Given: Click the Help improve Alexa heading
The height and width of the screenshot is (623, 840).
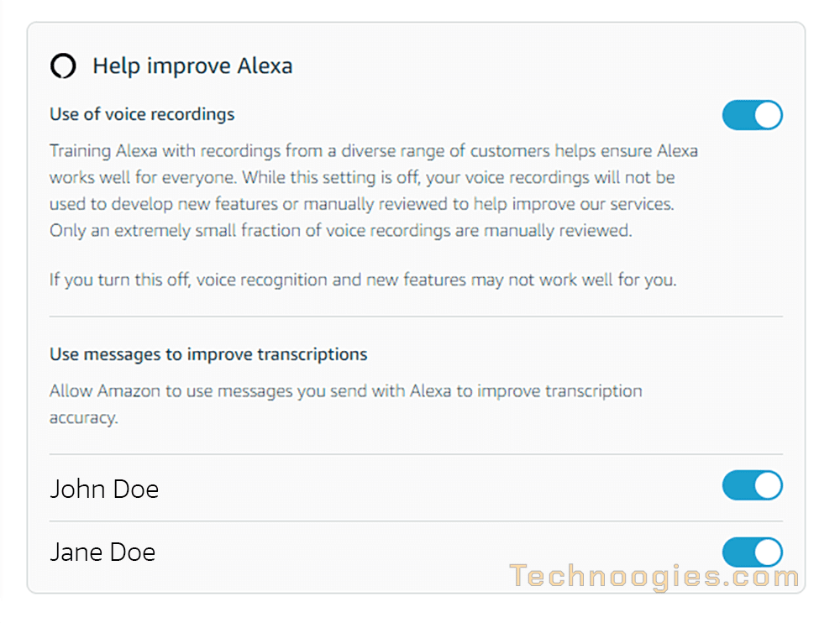Looking at the screenshot, I should [x=192, y=66].
